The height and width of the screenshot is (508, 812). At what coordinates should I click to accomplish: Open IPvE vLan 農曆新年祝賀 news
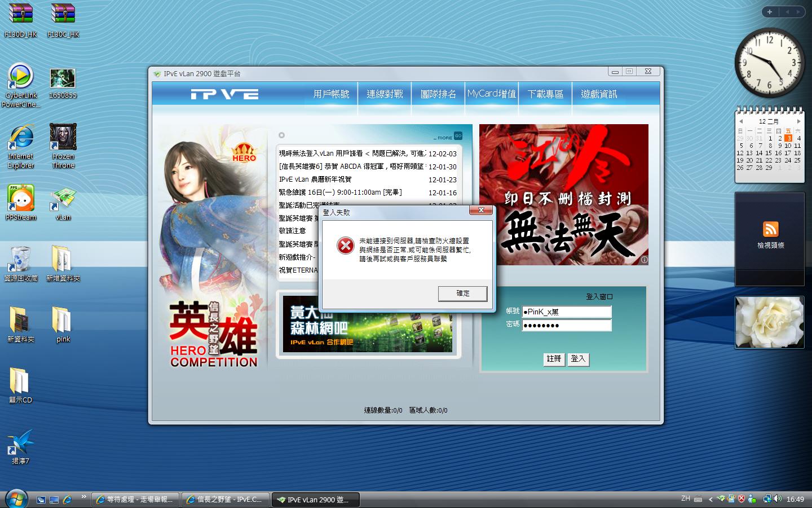368,179
